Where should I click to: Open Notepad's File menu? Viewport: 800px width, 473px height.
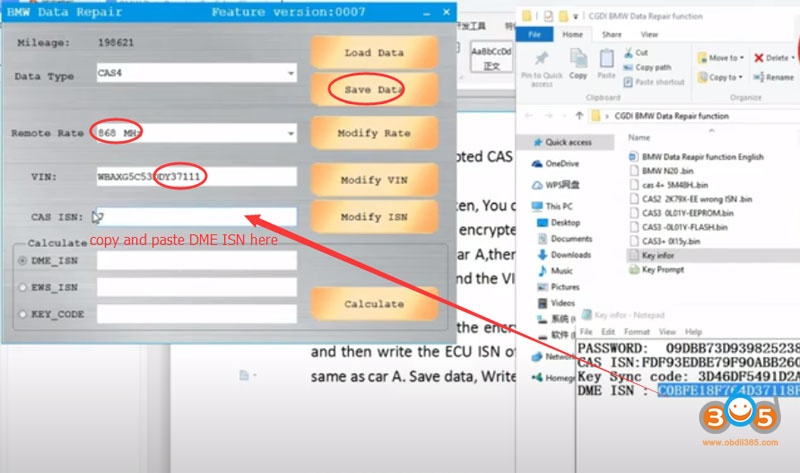586,332
